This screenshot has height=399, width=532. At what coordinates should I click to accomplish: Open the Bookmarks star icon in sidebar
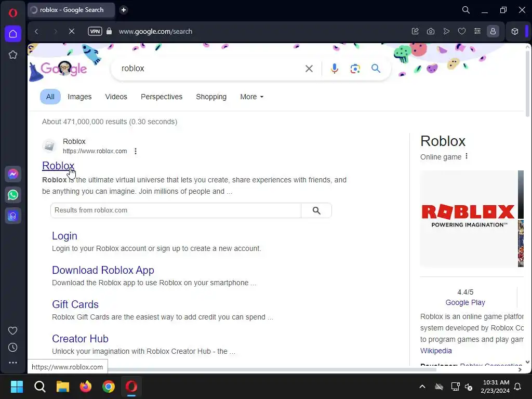[x=13, y=55]
